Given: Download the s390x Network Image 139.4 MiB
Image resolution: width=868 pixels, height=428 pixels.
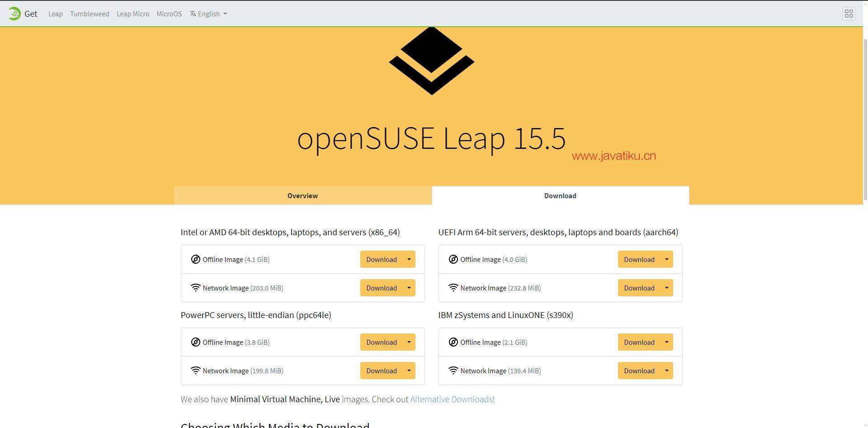Looking at the screenshot, I should 639,371.
